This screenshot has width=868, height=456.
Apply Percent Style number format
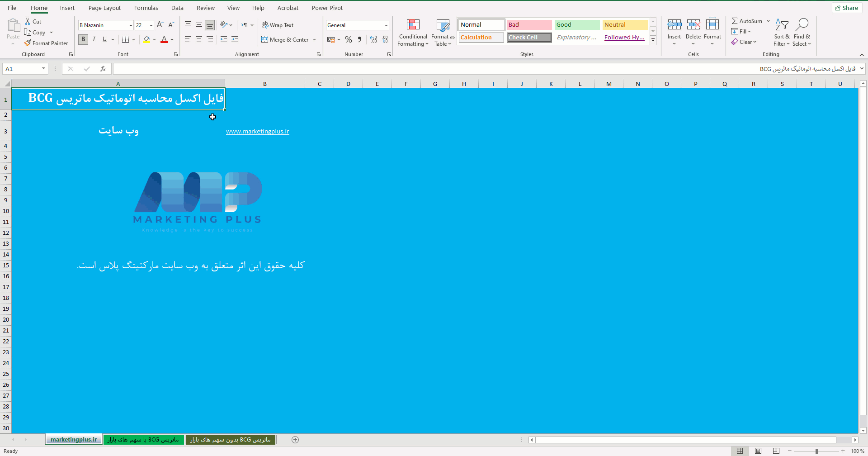tap(348, 39)
